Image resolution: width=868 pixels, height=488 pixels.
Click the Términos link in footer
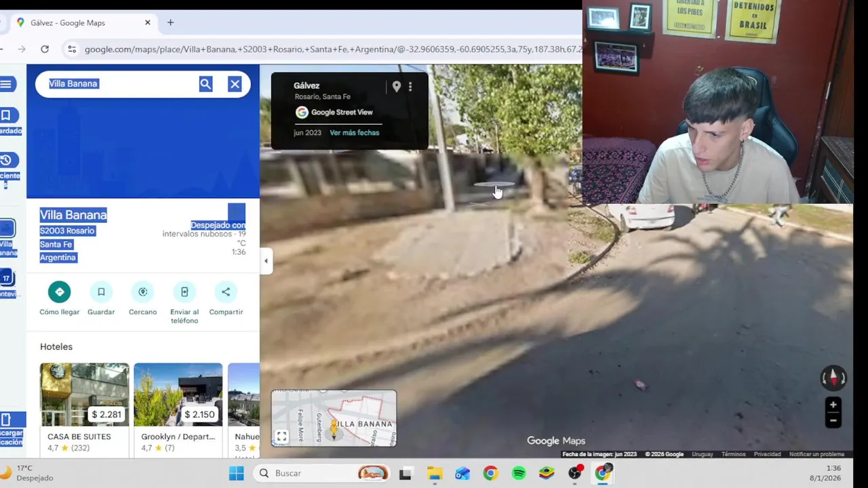pyautogui.click(x=733, y=454)
